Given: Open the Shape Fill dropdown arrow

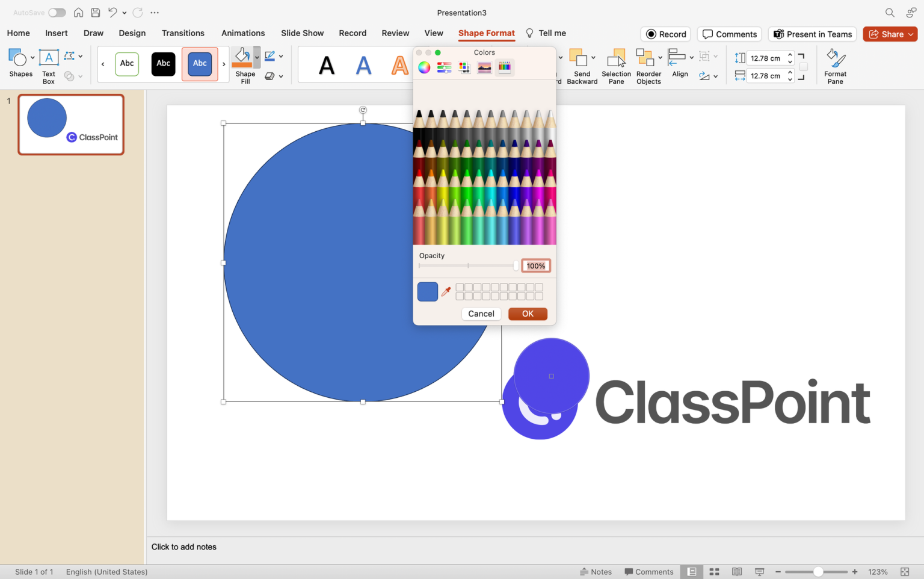Looking at the screenshot, I should 257,57.
